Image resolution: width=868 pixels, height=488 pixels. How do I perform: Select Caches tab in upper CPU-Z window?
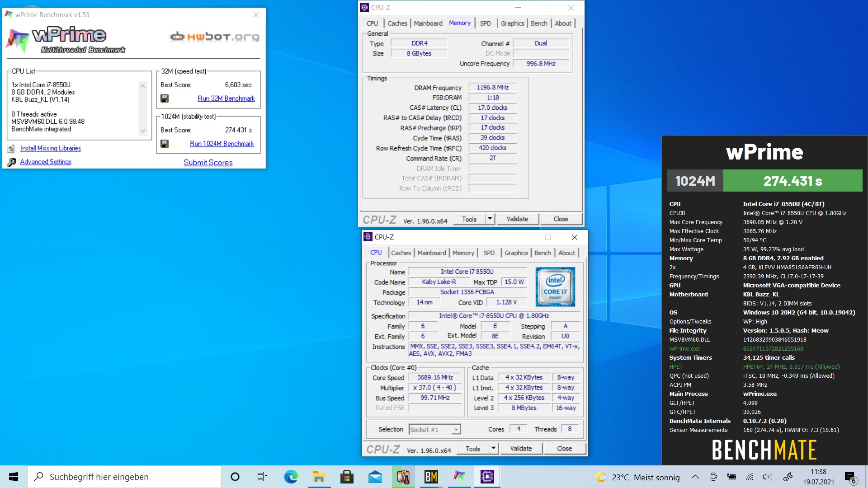tap(397, 23)
